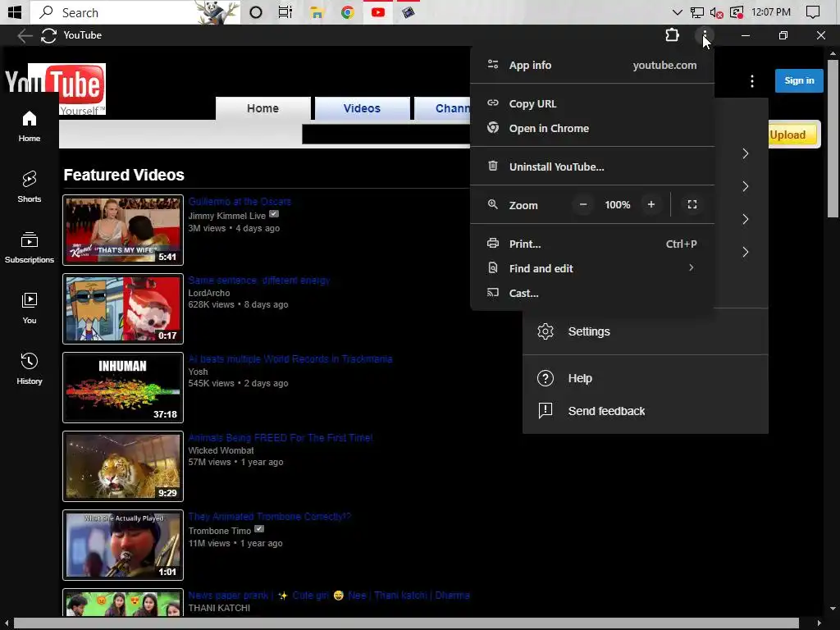
Task: Expand second submenu chevron in YouTube menu
Action: coord(745,186)
